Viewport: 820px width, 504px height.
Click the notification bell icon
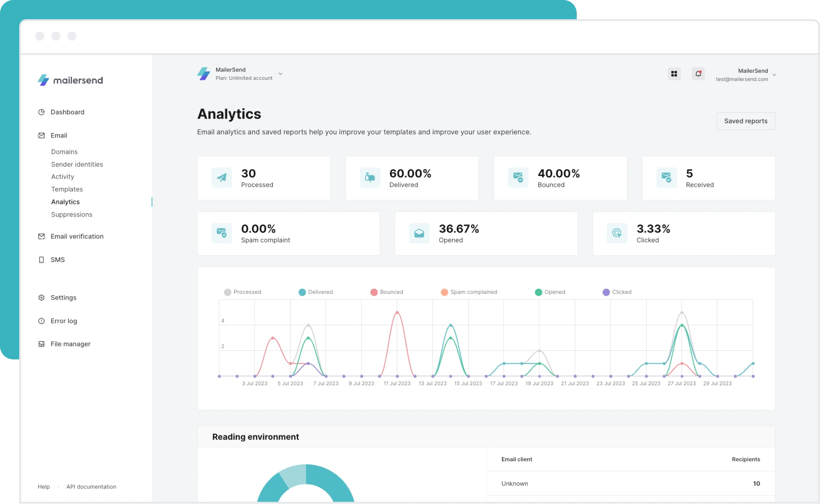point(698,74)
